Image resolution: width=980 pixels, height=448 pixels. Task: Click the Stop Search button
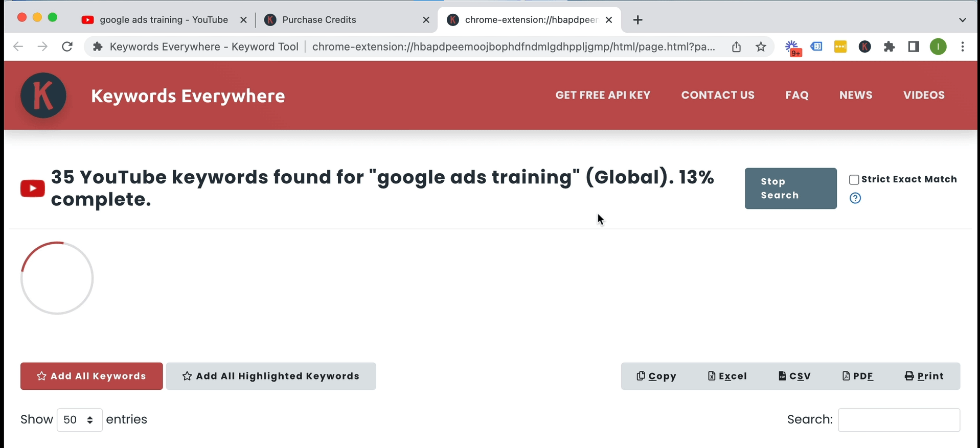pos(790,188)
